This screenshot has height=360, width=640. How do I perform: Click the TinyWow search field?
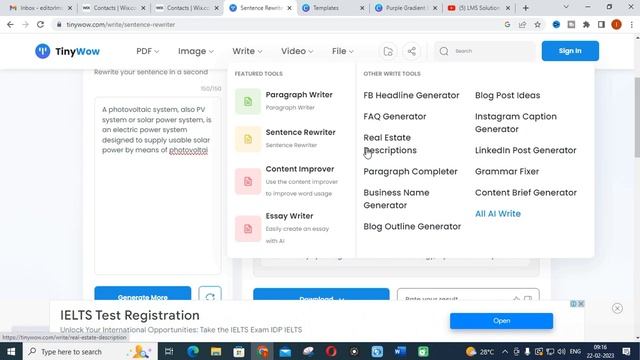click(x=484, y=51)
